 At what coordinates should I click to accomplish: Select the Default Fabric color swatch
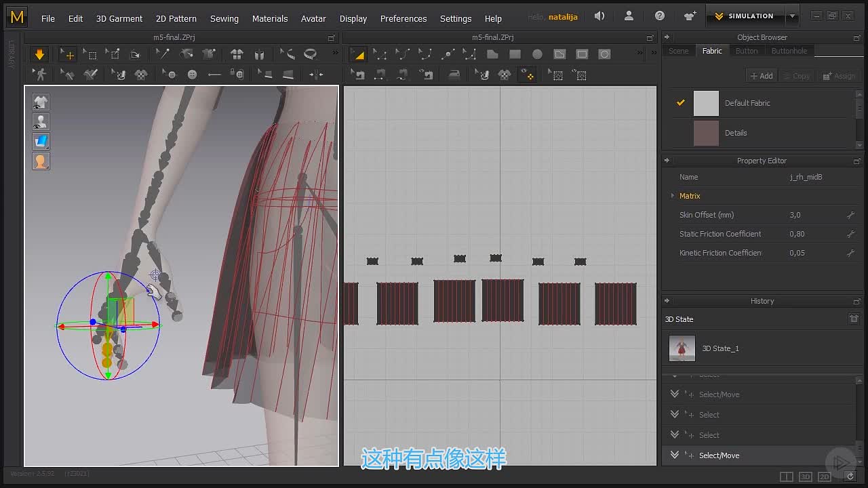(706, 103)
